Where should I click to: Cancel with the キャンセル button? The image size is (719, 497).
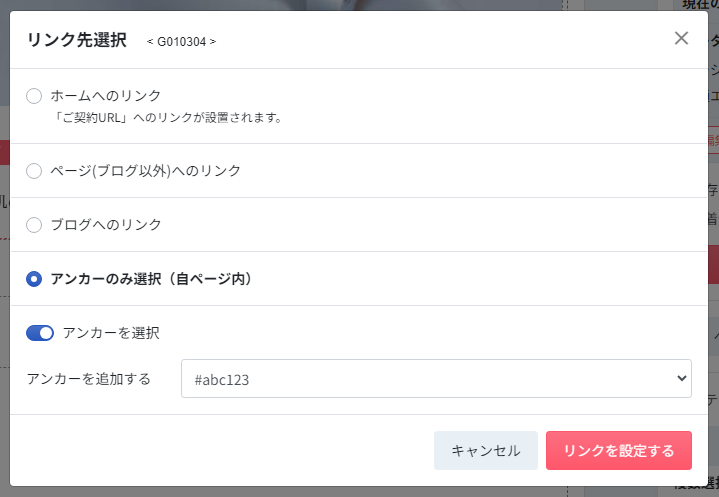[486, 450]
